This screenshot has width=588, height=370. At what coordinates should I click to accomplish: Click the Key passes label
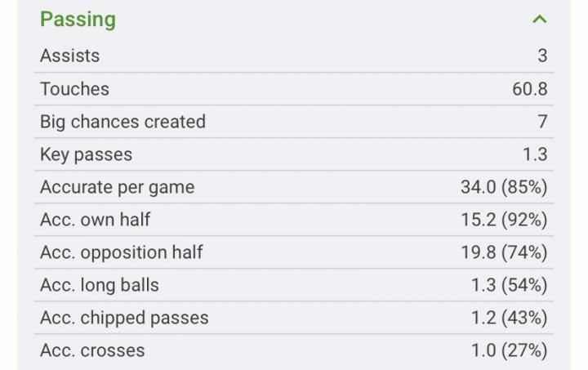(x=86, y=154)
